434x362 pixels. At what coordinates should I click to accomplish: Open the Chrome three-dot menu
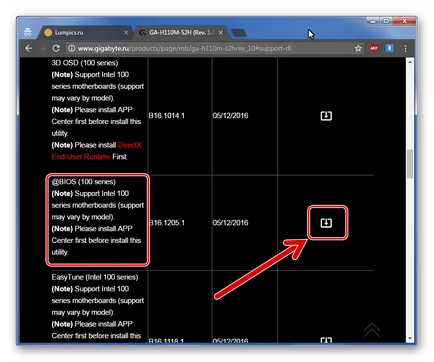tap(405, 48)
